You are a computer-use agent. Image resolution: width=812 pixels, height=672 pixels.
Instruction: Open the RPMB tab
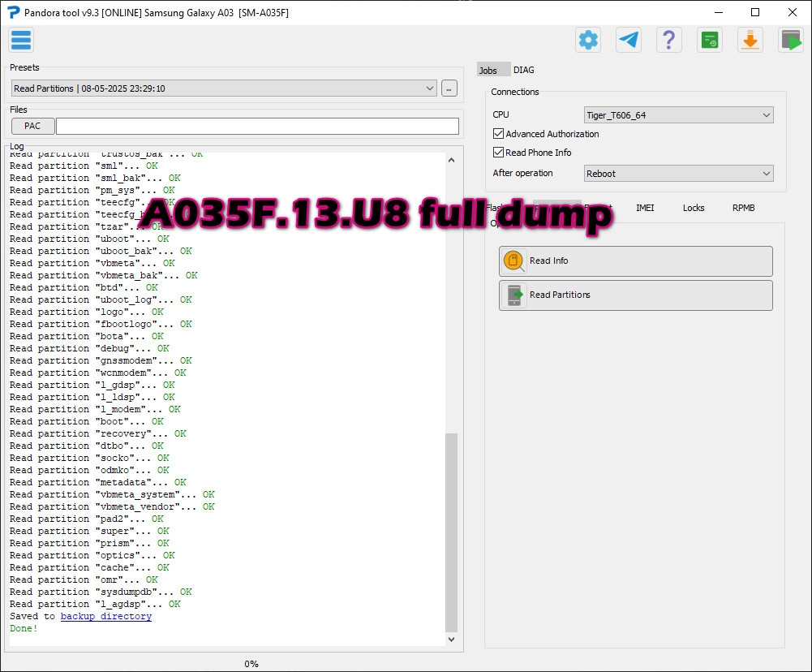click(x=743, y=208)
